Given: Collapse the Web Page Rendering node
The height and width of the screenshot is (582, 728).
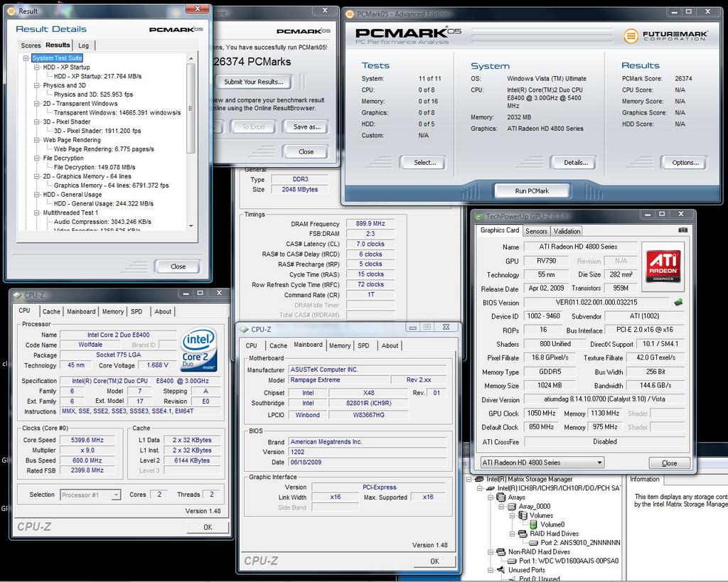Looking at the screenshot, I should tap(36, 140).
